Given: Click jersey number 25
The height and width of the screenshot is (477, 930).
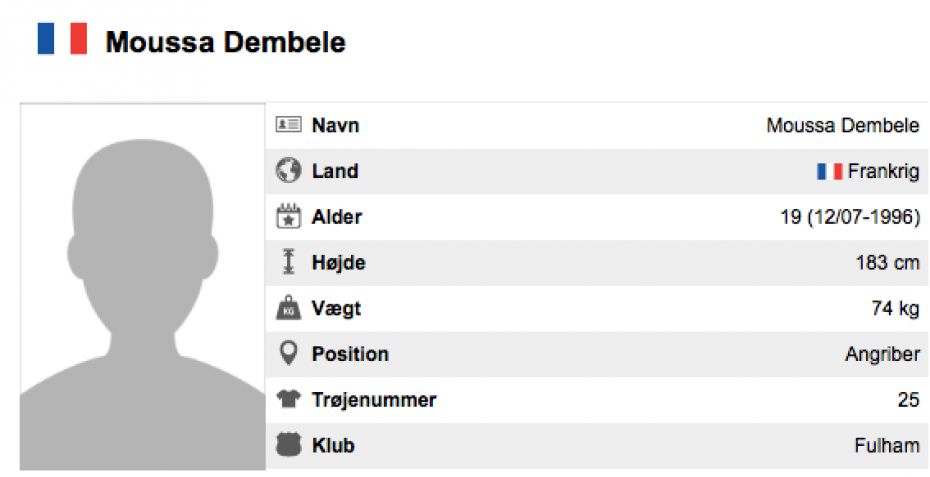Looking at the screenshot, I should click(908, 400).
